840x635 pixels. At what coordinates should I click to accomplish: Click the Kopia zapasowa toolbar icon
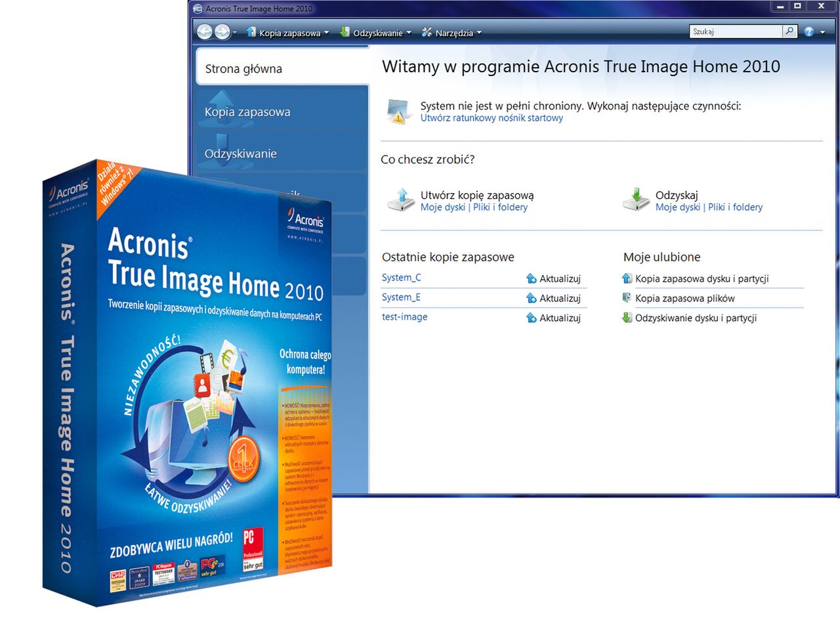(251, 32)
